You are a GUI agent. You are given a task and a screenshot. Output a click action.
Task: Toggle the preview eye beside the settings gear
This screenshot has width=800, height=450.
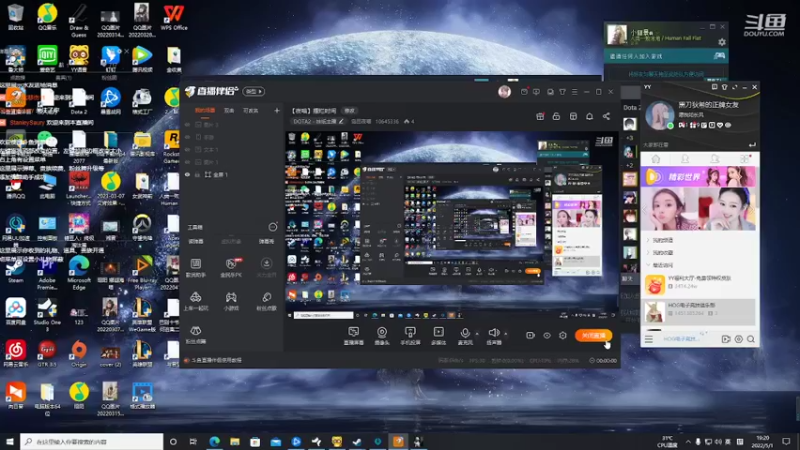(546, 335)
